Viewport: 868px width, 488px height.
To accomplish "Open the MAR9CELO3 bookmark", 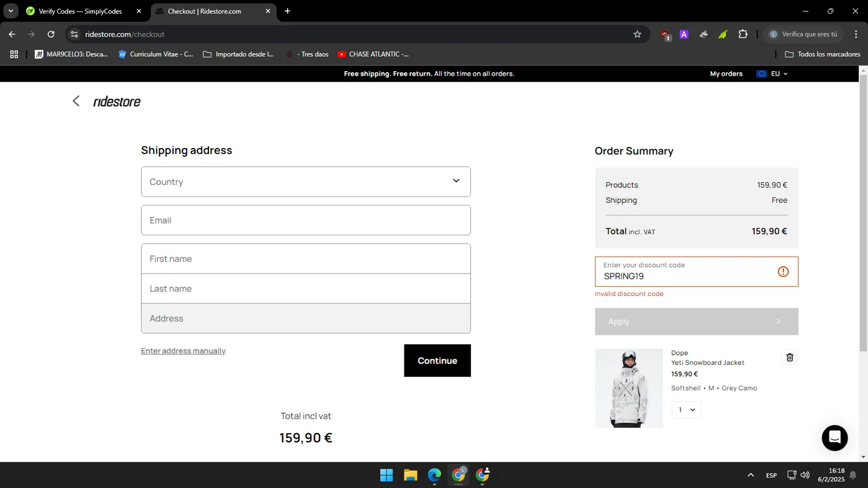I will [x=71, y=54].
